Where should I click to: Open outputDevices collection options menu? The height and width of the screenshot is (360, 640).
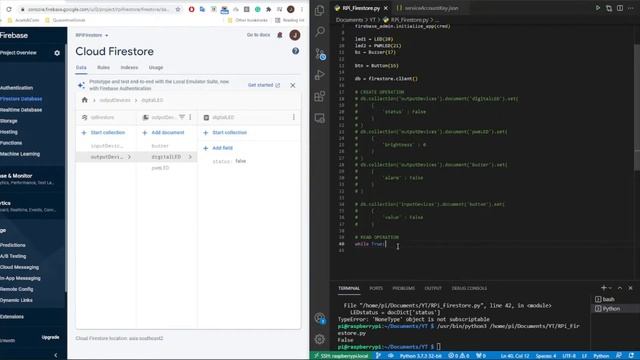(190, 117)
